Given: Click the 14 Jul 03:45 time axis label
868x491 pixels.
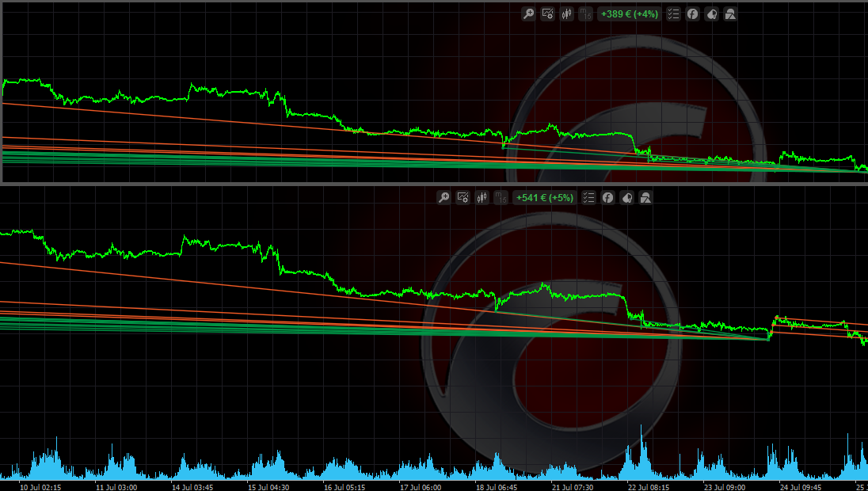Looking at the screenshot, I should click(x=192, y=486).
